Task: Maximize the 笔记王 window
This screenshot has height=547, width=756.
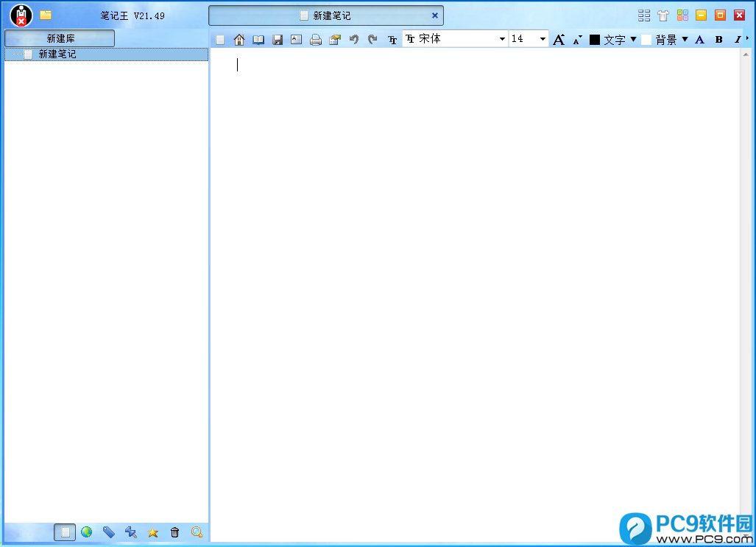Action: click(721, 15)
